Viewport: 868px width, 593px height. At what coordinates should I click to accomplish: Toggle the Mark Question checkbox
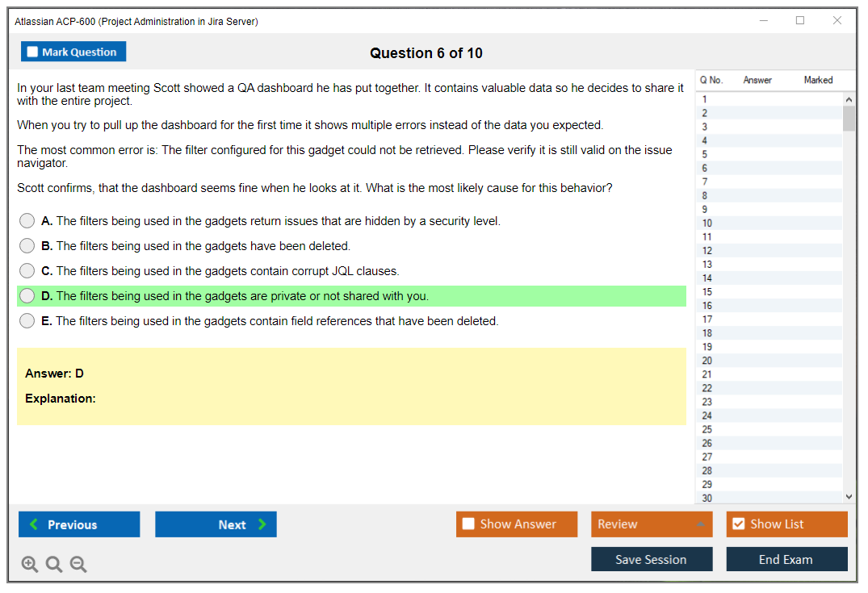(33, 52)
